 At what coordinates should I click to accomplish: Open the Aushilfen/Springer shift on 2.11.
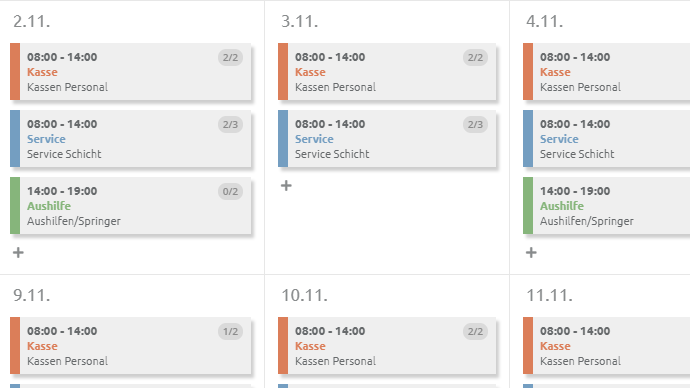point(131,205)
